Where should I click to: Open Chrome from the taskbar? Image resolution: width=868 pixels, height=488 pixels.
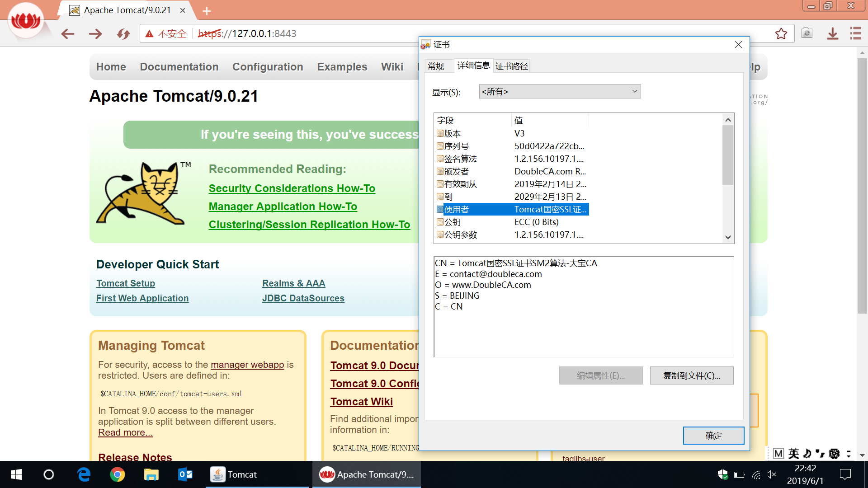[117, 474]
